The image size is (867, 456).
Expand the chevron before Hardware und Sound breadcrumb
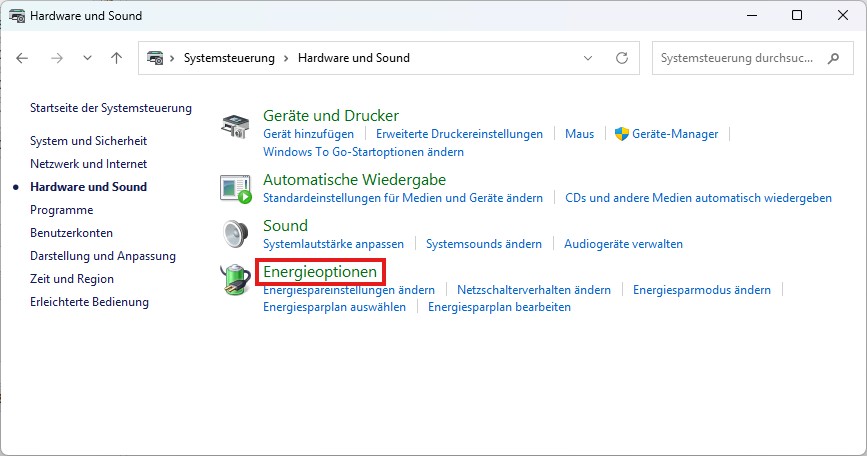(286, 58)
